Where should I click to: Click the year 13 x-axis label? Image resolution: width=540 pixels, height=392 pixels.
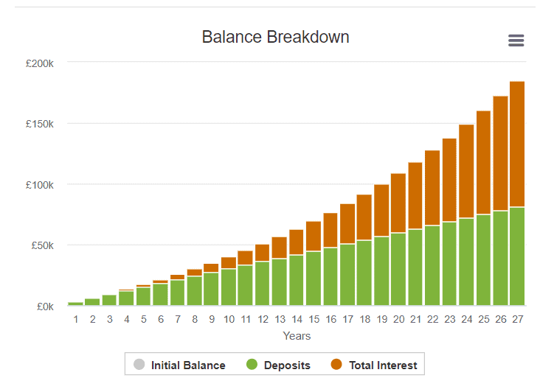point(280,320)
